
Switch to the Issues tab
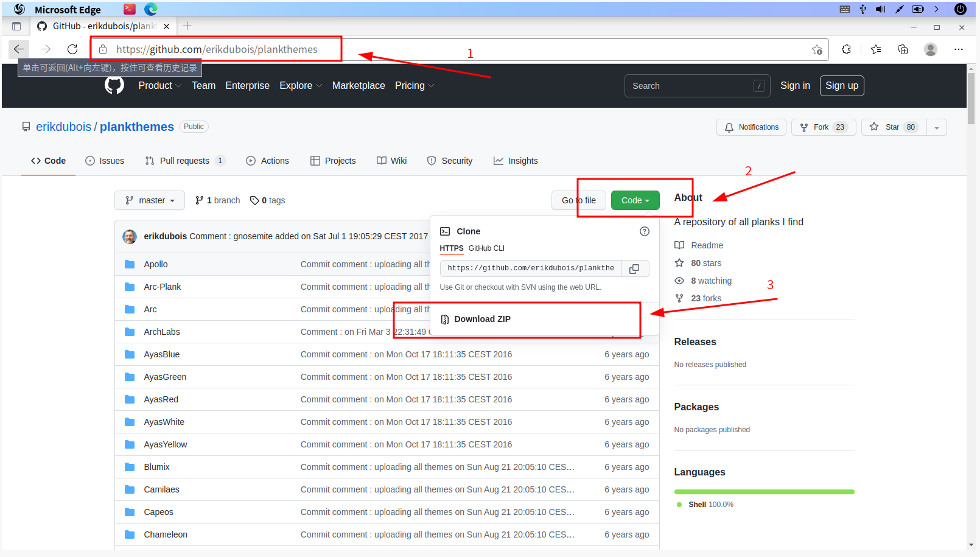[x=105, y=161]
